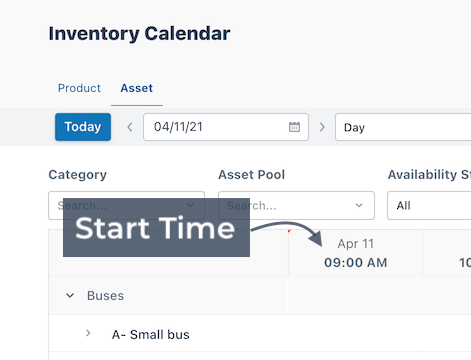
Task: Select the A- Small bus asset
Action: coord(151,334)
